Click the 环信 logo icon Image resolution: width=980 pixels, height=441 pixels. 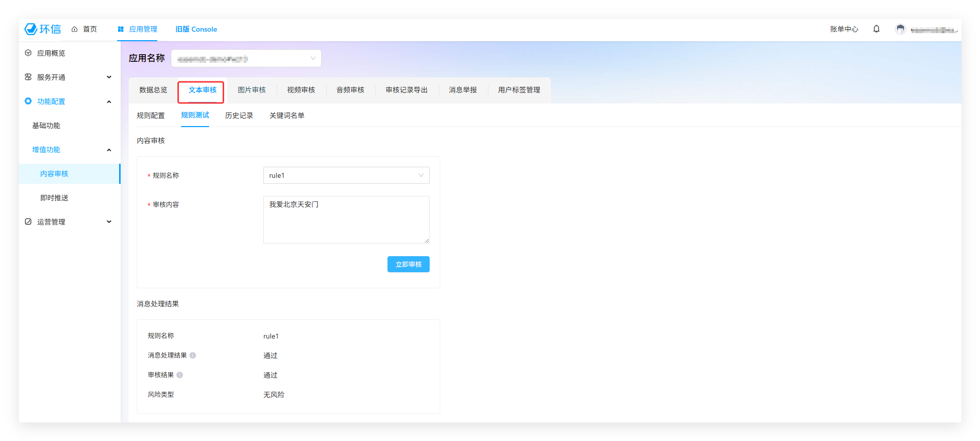click(x=31, y=29)
